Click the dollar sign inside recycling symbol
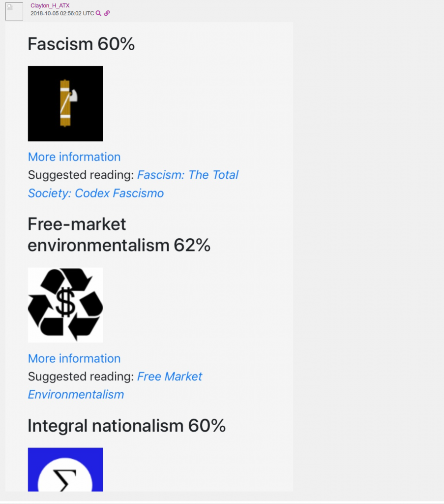 point(65,302)
